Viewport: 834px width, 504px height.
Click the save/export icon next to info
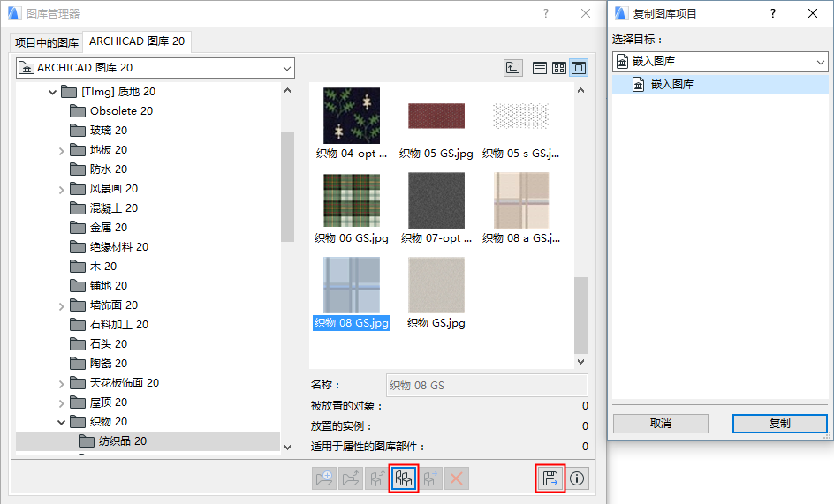click(x=550, y=478)
